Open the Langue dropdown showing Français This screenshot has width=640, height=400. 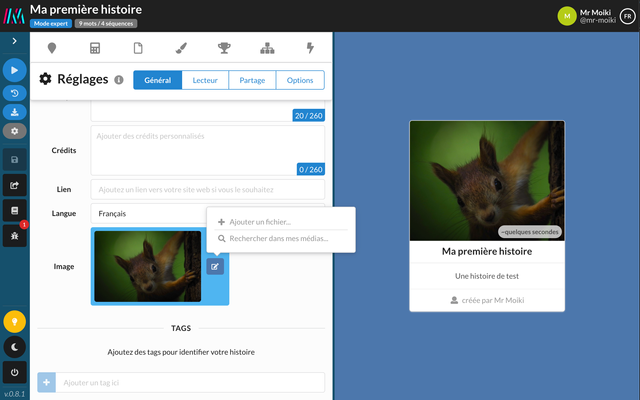click(x=208, y=213)
